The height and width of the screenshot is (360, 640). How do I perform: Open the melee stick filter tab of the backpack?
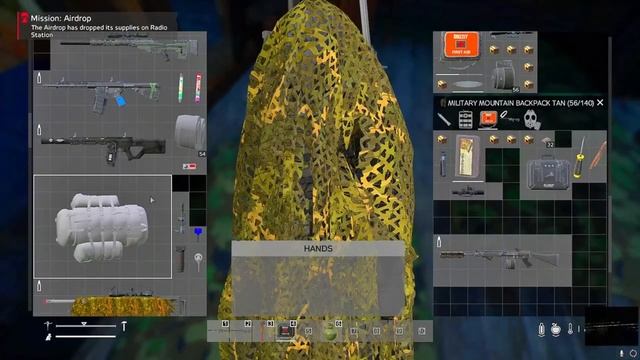pyautogui.click(x=444, y=120)
